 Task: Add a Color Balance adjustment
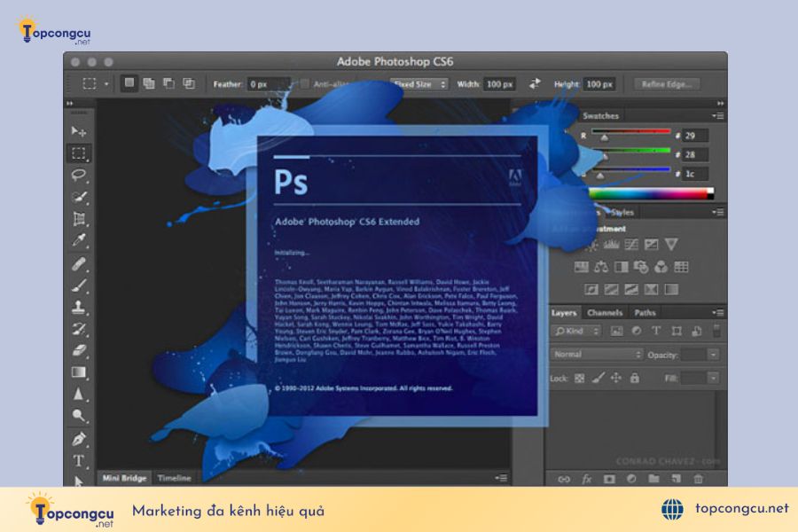pyautogui.click(x=601, y=267)
